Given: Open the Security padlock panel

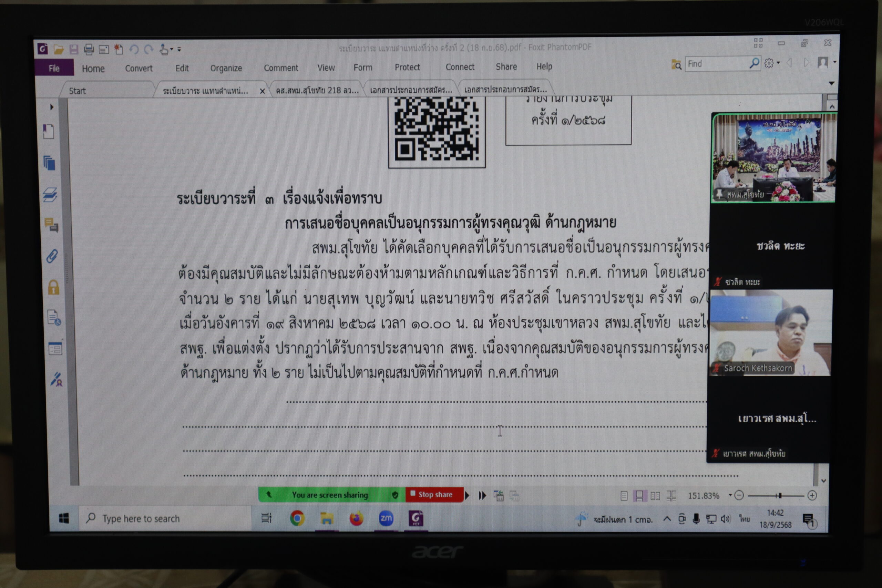Looking at the screenshot, I should [53, 288].
